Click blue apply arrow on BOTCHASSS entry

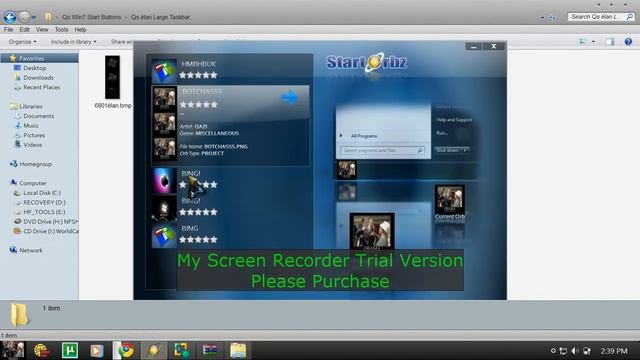tap(289, 98)
